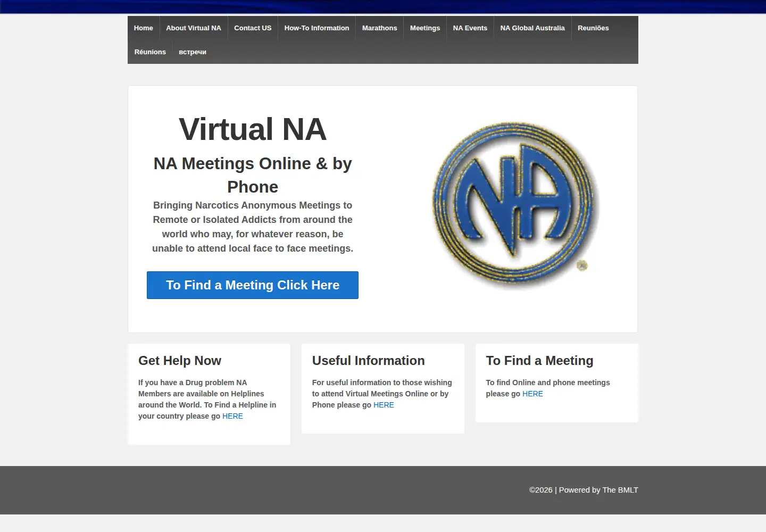Follow HERE link under Get Help Now
This screenshot has height=532, width=766.
click(232, 416)
